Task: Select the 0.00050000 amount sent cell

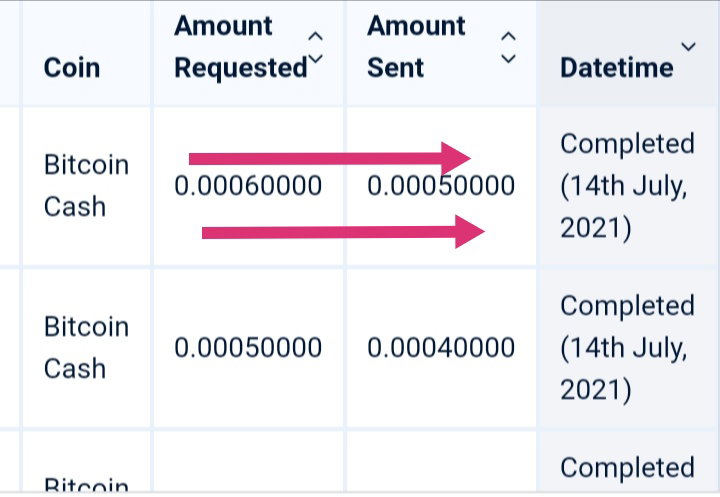Action: 441,186
